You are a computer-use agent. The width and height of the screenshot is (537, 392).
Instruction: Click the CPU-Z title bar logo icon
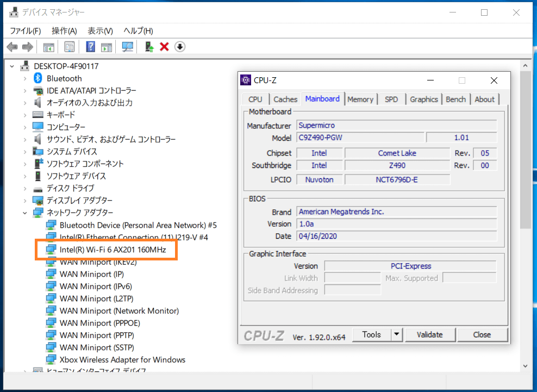point(246,80)
